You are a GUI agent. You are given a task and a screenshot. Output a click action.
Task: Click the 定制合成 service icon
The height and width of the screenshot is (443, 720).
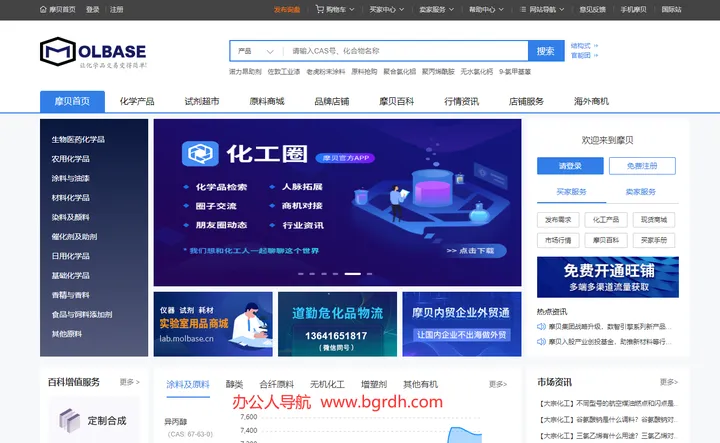(69, 421)
